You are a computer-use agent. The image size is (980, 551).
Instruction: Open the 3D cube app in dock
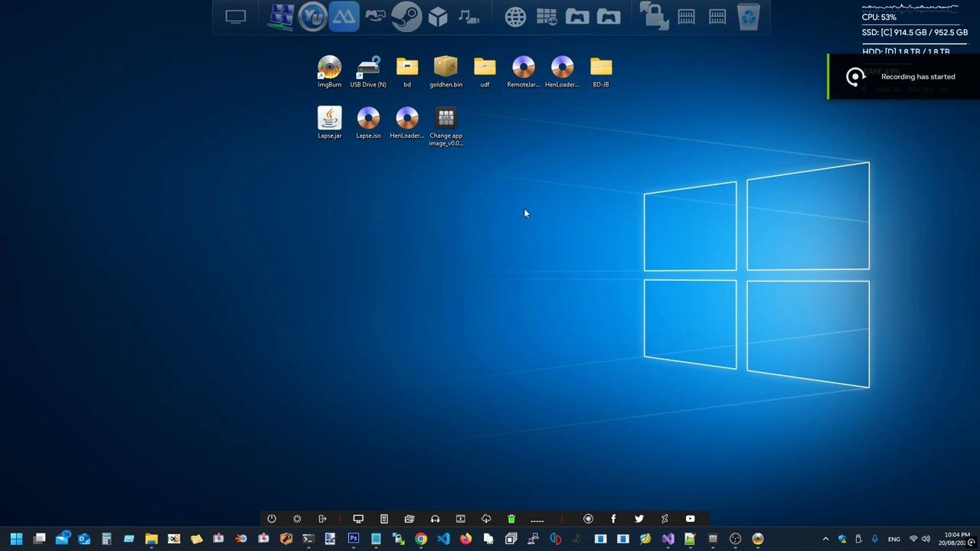[438, 16]
